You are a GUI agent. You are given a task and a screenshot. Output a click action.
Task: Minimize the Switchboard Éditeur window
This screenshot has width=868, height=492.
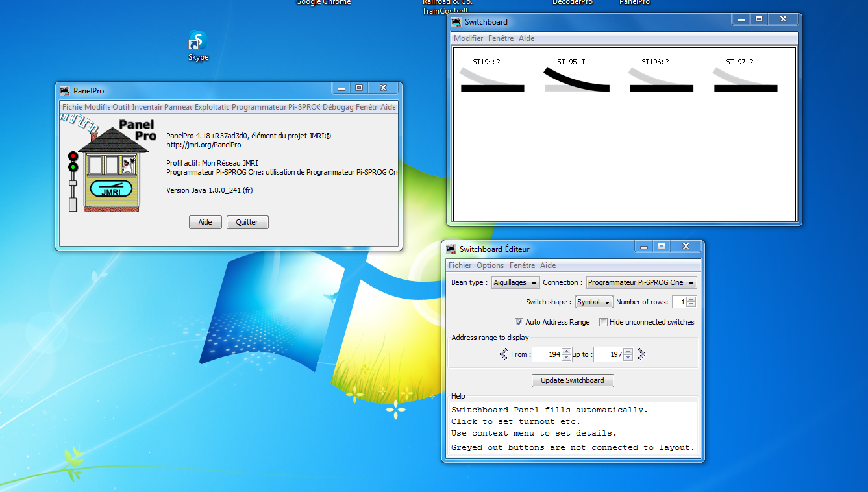click(x=643, y=246)
